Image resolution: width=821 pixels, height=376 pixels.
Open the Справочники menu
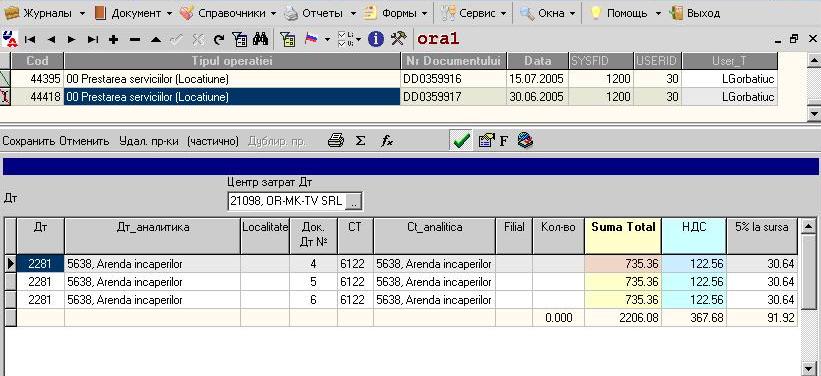229,13
